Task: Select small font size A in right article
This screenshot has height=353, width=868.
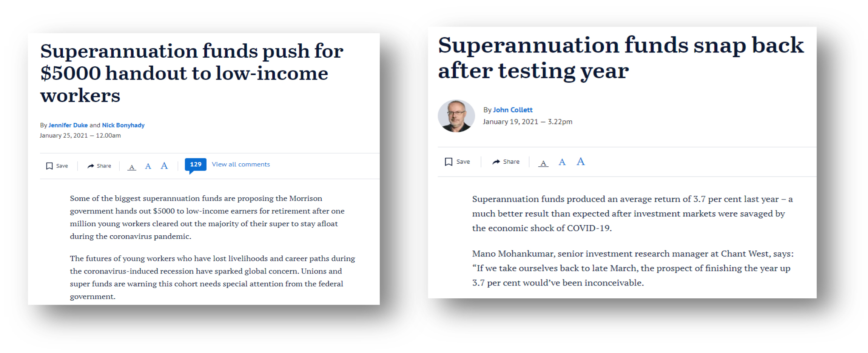Action: 543,163
